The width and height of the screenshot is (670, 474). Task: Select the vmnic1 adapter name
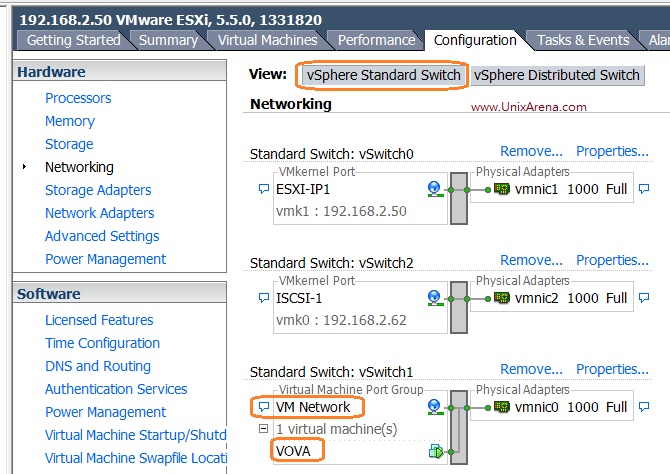point(536,189)
